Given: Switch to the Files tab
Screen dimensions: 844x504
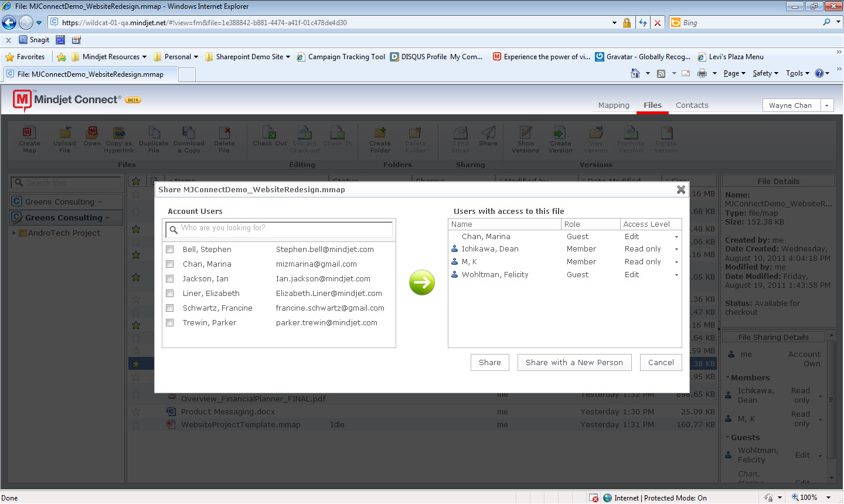Looking at the screenshot, I should 652,105.
